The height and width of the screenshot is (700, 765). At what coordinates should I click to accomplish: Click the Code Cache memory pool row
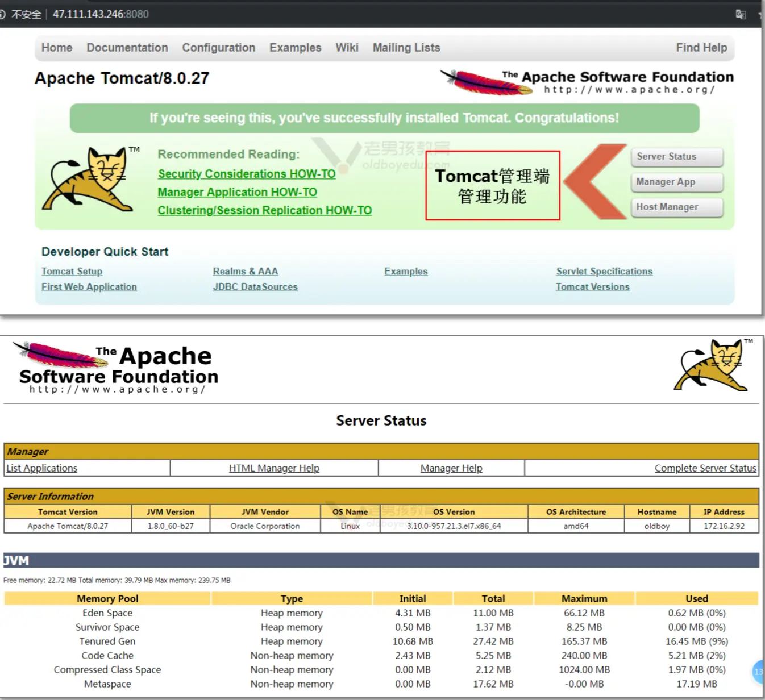381,656
